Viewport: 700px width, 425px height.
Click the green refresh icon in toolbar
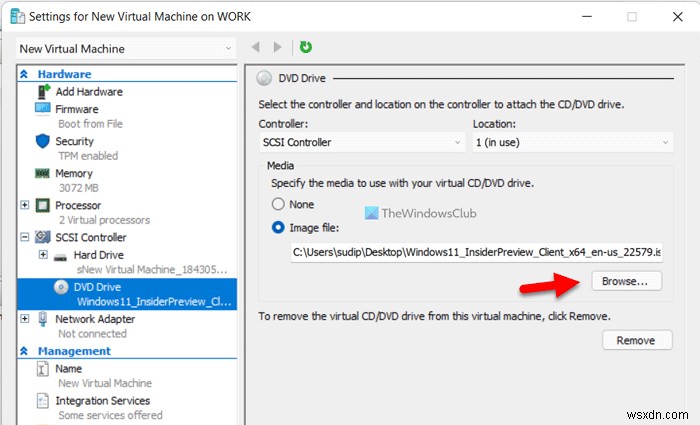point(305,47)
